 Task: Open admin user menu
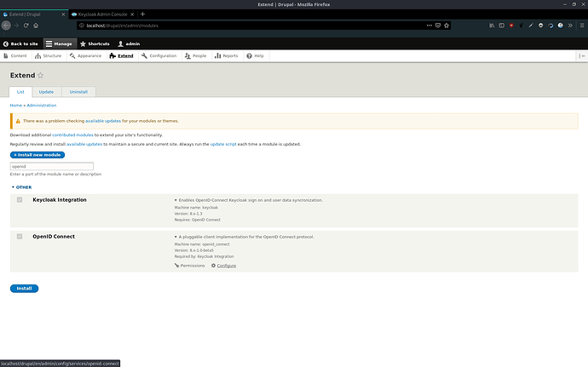point(129,44)
